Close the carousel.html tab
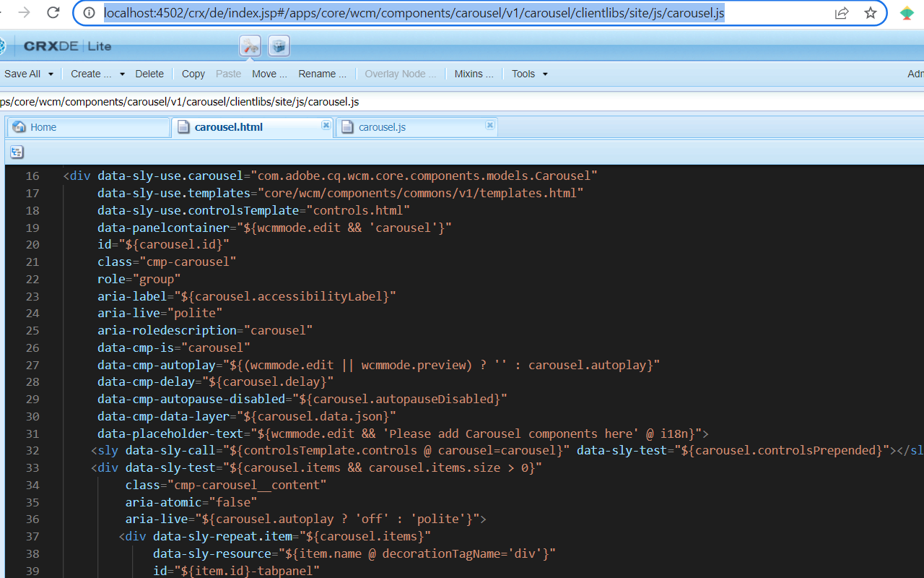 coord(326,125)
